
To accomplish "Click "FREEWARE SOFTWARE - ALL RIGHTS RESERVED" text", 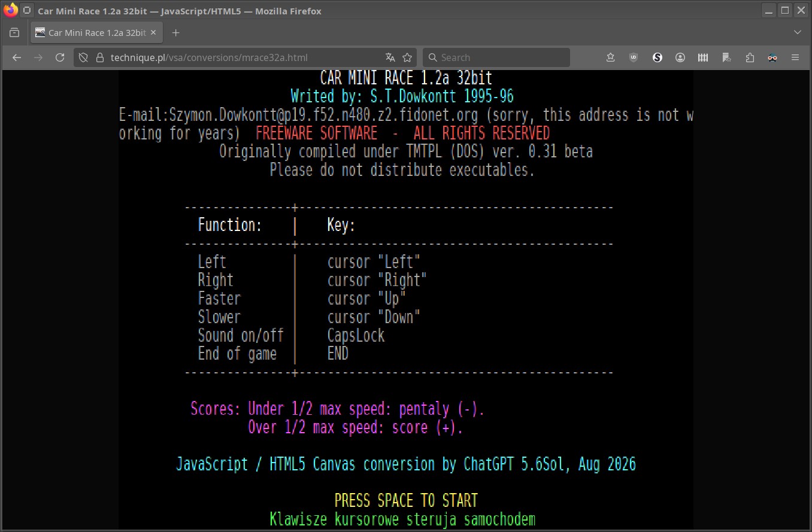I will [x=402, y=133].
